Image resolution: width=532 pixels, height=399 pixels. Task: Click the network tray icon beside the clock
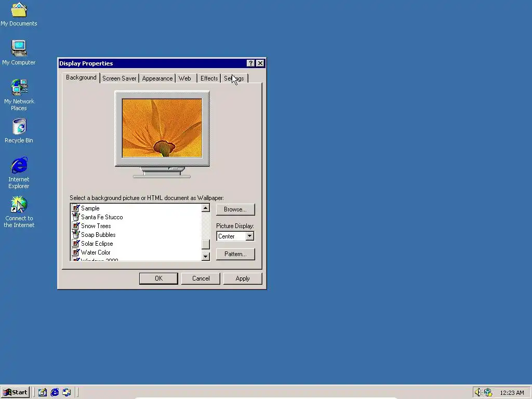(488, 393)
